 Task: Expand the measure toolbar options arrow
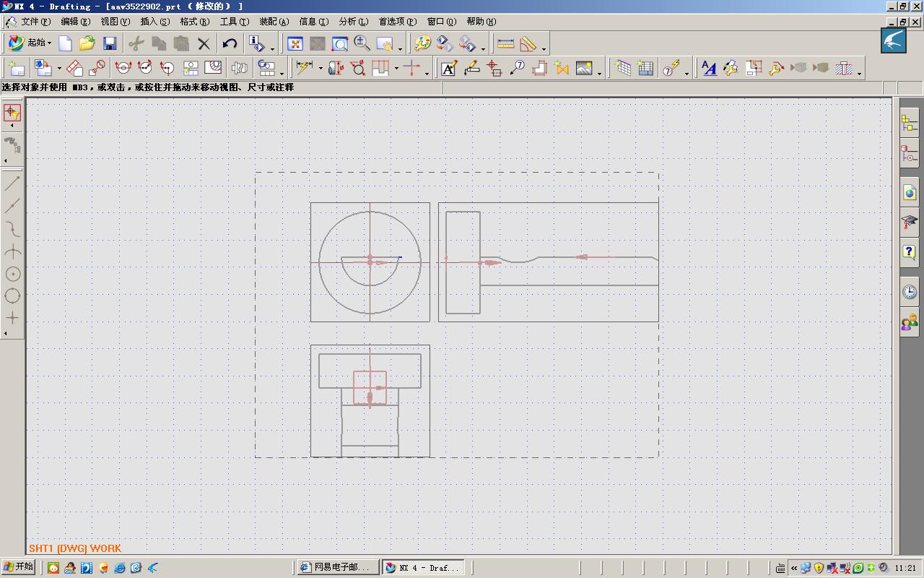point(544,48)
